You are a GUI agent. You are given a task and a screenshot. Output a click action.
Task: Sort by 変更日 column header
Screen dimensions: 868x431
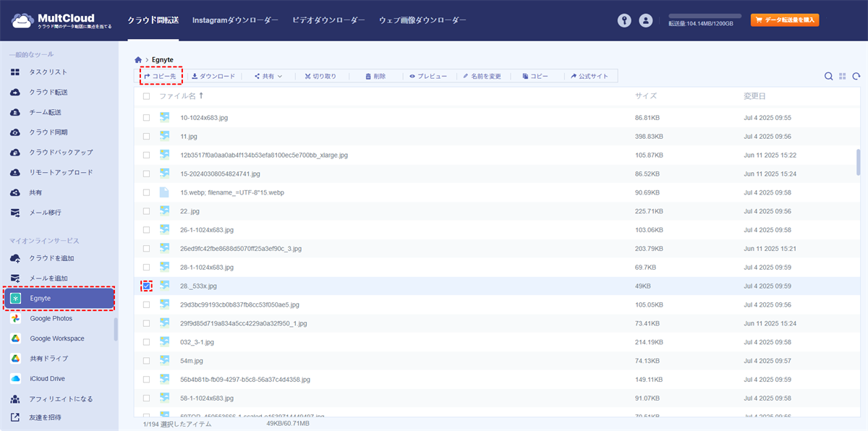pos(754,96)
